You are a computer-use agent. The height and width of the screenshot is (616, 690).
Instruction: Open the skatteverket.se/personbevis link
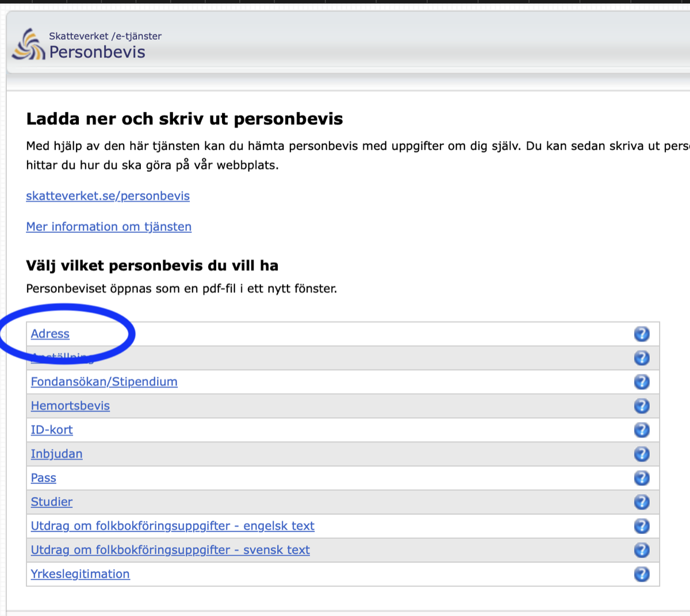(108, 196)
